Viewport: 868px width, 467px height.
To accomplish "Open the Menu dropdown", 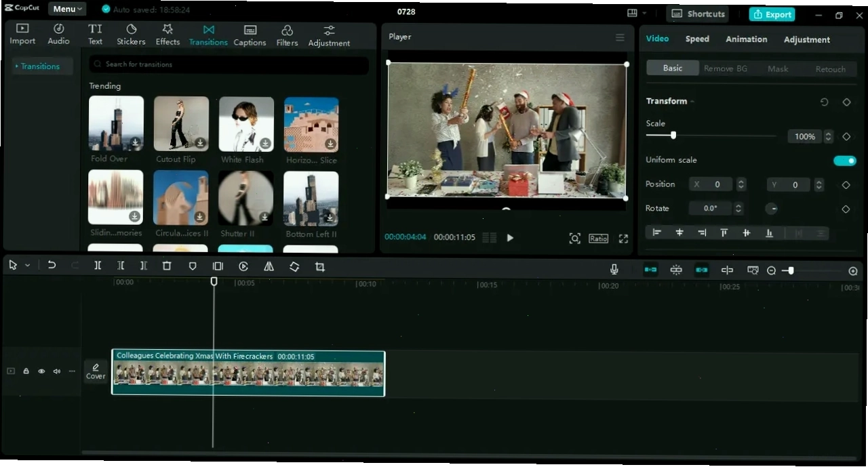I will pyautogui.click(x=67, y=9).
